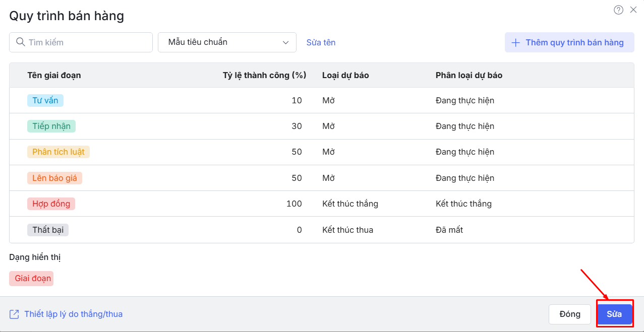
Task: Click the dropdown chevron arrow
Action: coord(286,43)
